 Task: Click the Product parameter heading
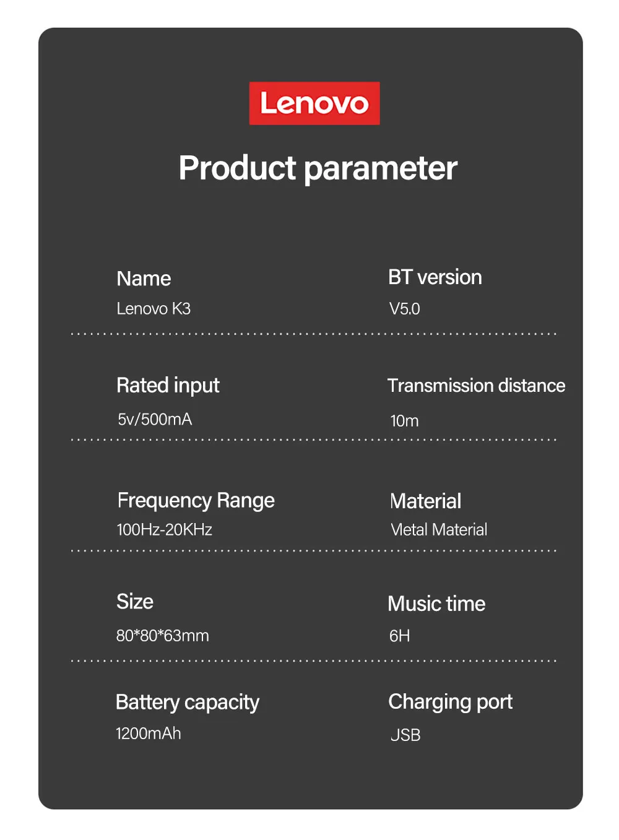click(x=318, y=168)
